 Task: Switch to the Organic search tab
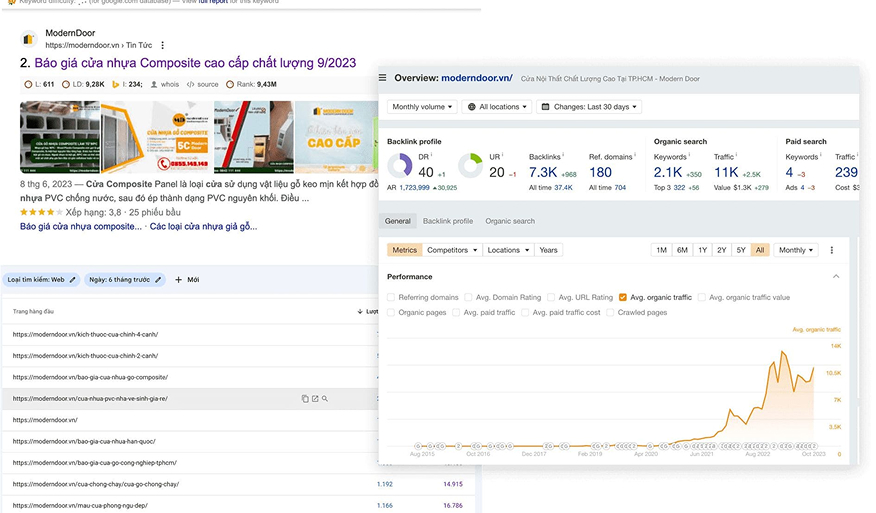point(510,221)
